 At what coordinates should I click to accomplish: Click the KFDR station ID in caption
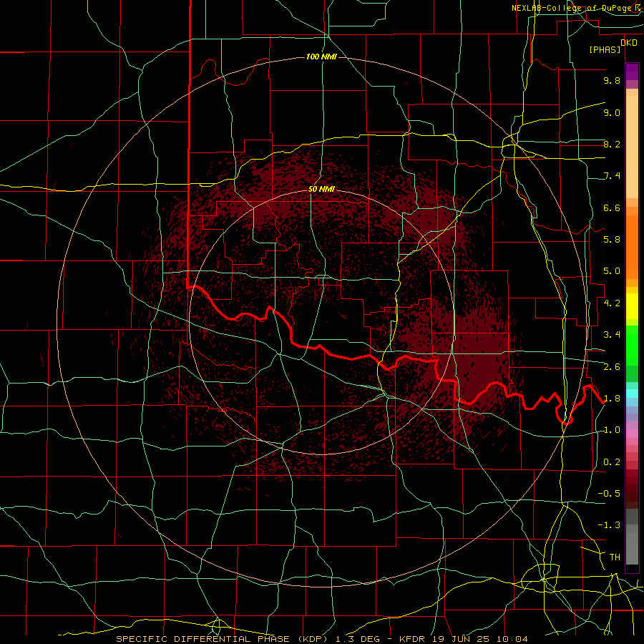412,639
